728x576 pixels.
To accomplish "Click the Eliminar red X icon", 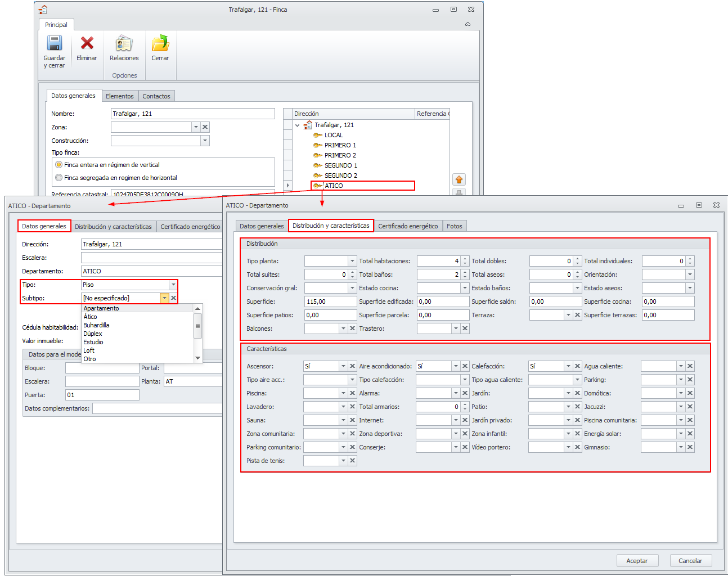I will (87, 43).
